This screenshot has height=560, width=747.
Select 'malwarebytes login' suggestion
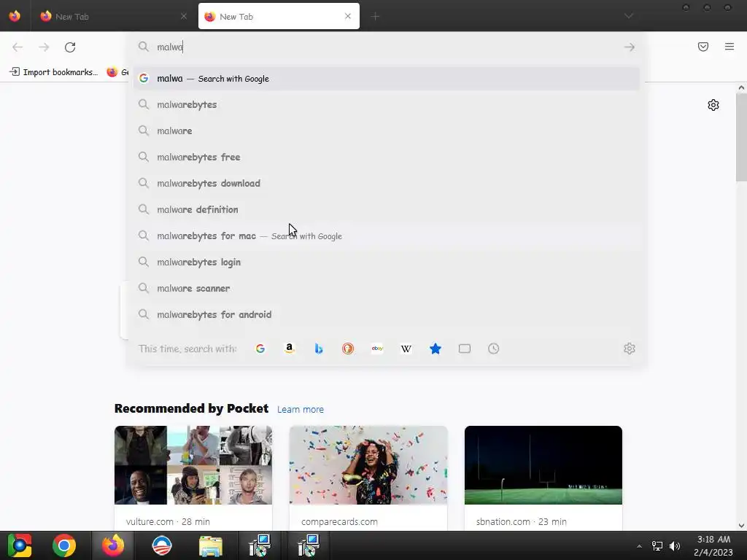click(x=387, y=262)
